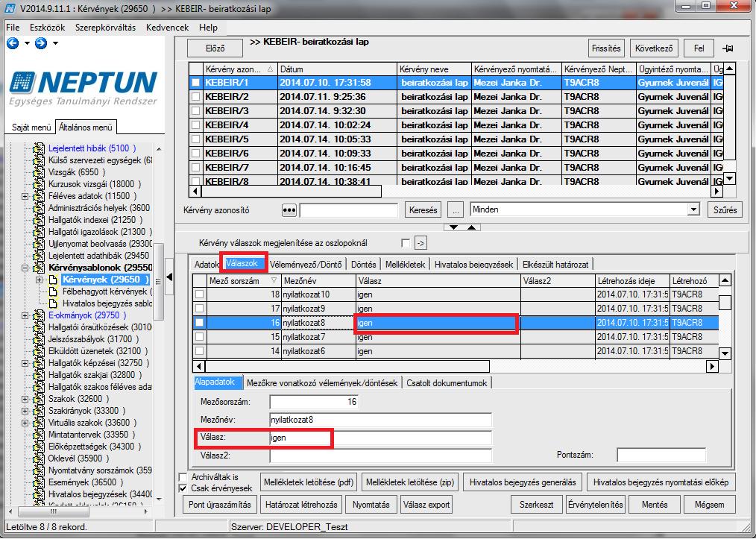The height and width of the screenshot is (539, 756).
Task: Click the down triangle panel splitter arrow
Action: click(454, 227)
